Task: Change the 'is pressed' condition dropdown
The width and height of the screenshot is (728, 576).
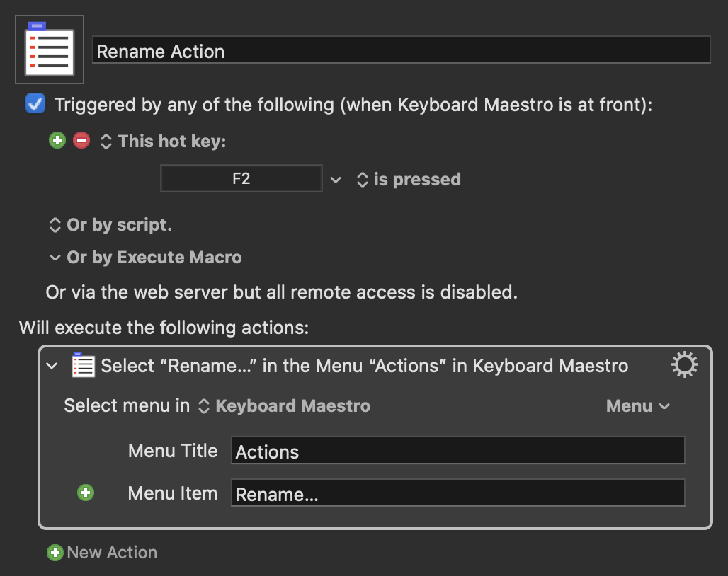Action: coord(363,179)
